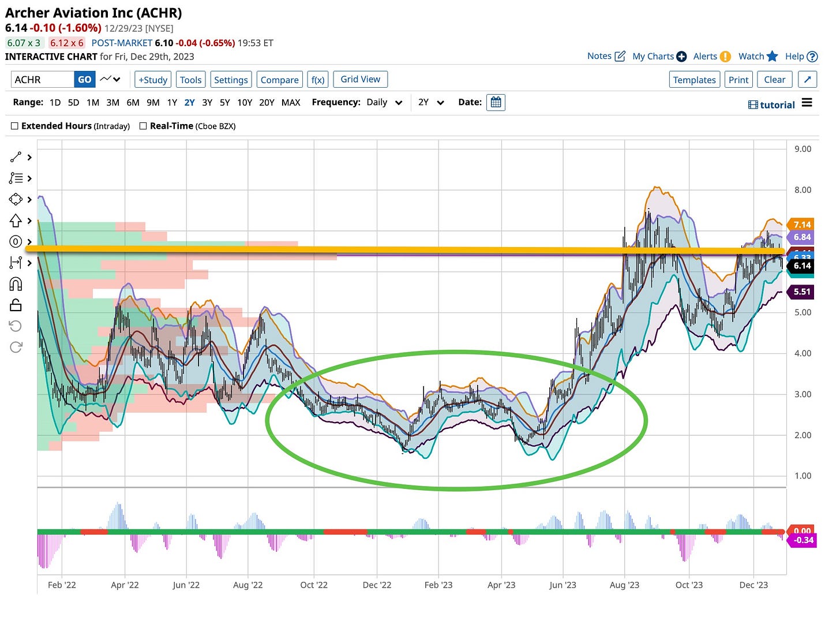Select the 20Y range
840x628 pixels.
pyautogui.click(x=267, y=102)
